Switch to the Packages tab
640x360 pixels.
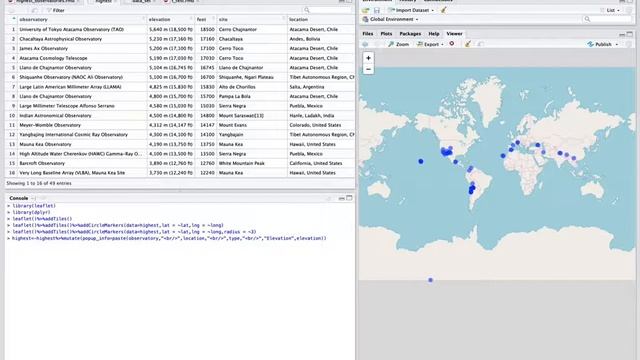point(410,34)
